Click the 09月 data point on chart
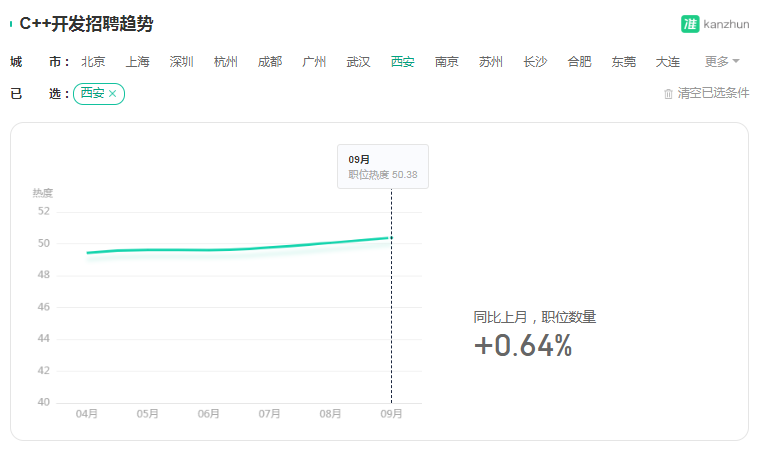 pos(392,237)
